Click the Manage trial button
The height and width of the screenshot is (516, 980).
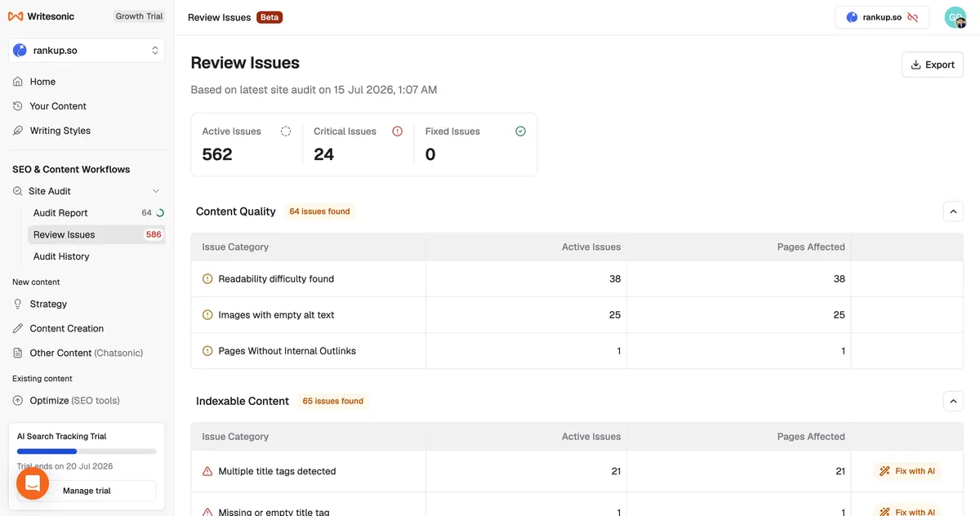click(x=87, y=491)
